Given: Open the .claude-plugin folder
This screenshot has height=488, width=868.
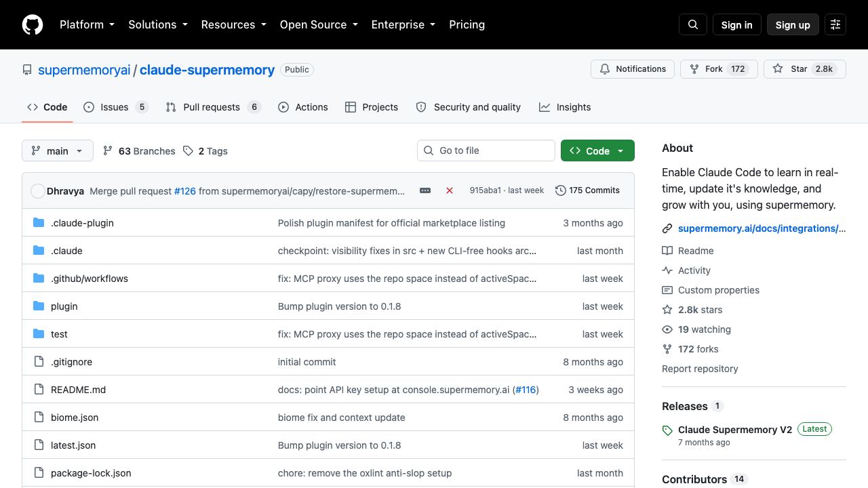Looking at the screenshot, I should coord(82,223).
